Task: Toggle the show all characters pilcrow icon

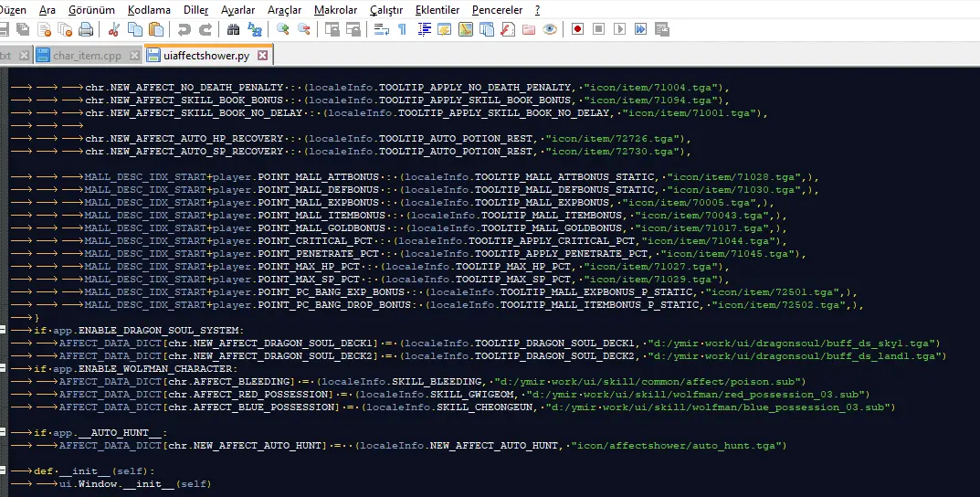Action: coord(403,29)
